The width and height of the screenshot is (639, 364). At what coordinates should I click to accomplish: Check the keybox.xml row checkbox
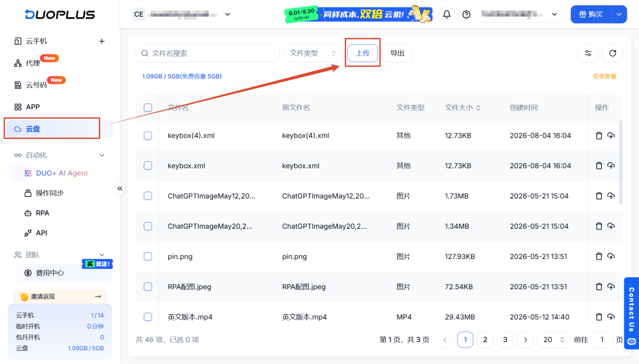148,165
